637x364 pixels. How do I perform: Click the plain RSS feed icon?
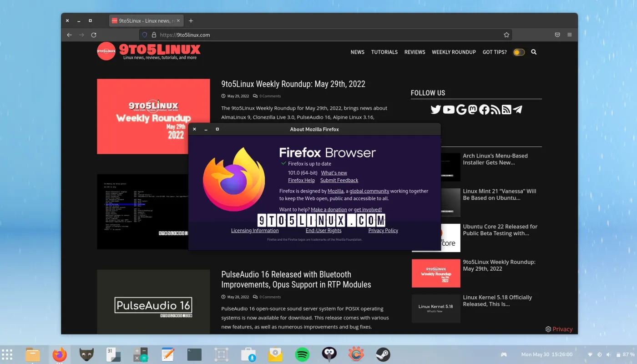click(x=495, y=110)
